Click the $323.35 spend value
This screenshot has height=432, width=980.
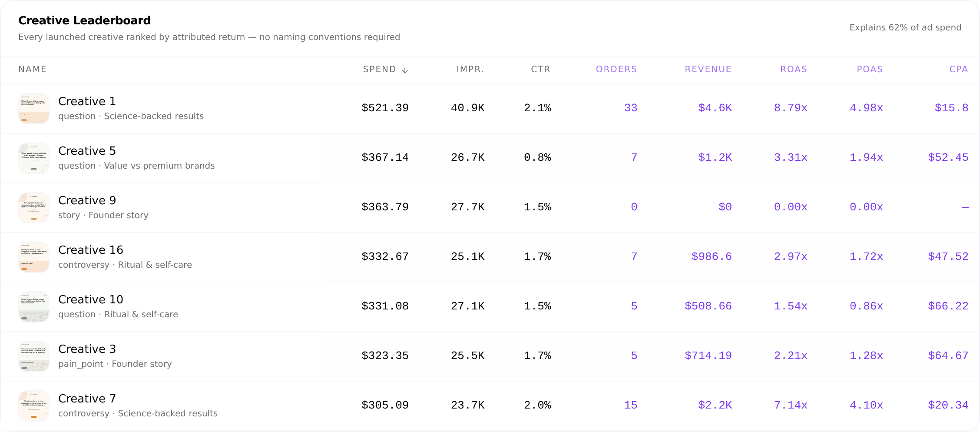click(x=385, y=356)
